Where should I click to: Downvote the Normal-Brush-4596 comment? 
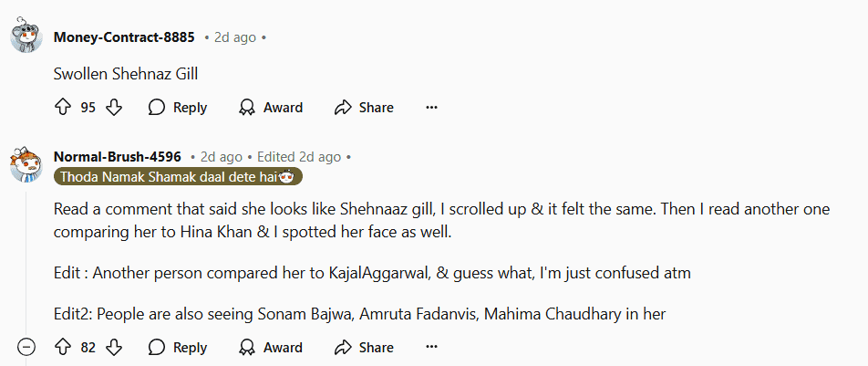114,348
